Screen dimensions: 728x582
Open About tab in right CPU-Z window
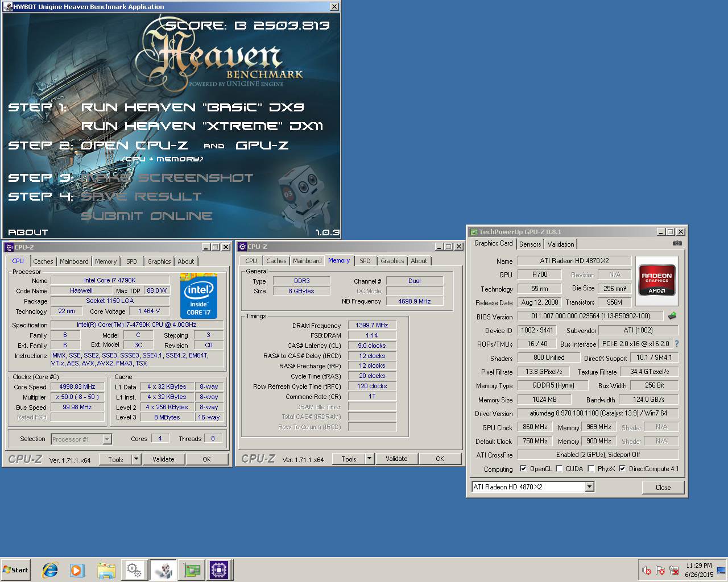[x=419, y=261]
